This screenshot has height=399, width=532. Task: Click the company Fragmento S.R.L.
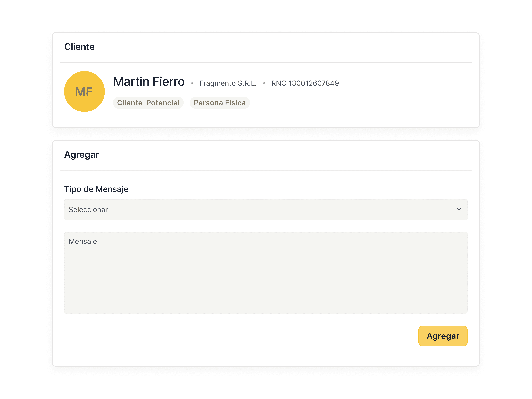pos(228,83)
